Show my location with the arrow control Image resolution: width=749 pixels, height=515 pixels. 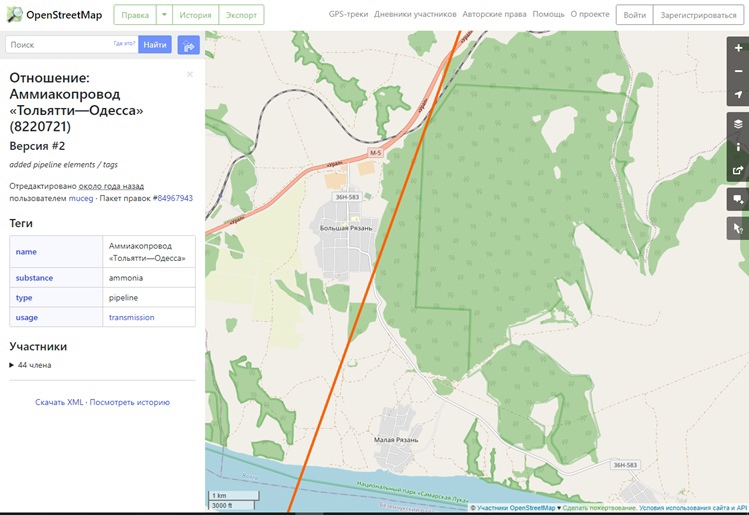pyautogui.click(x=738, y=94)
